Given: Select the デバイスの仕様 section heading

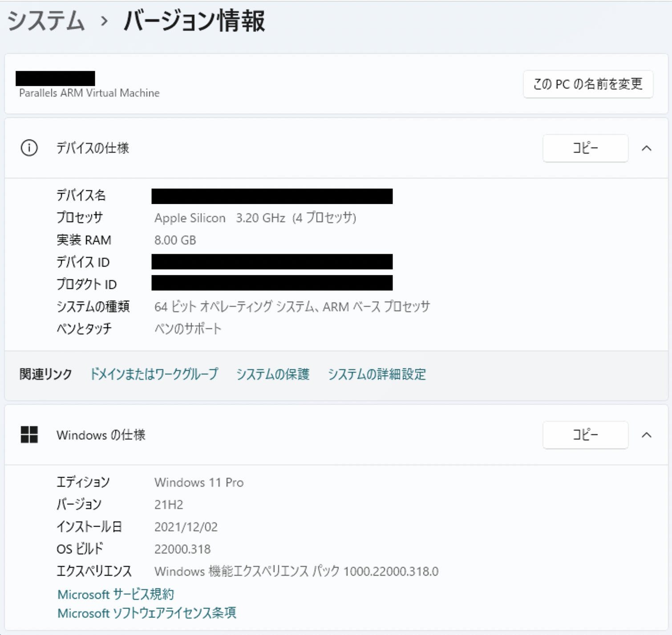Looking at the screenshot, I should [93, 148].
